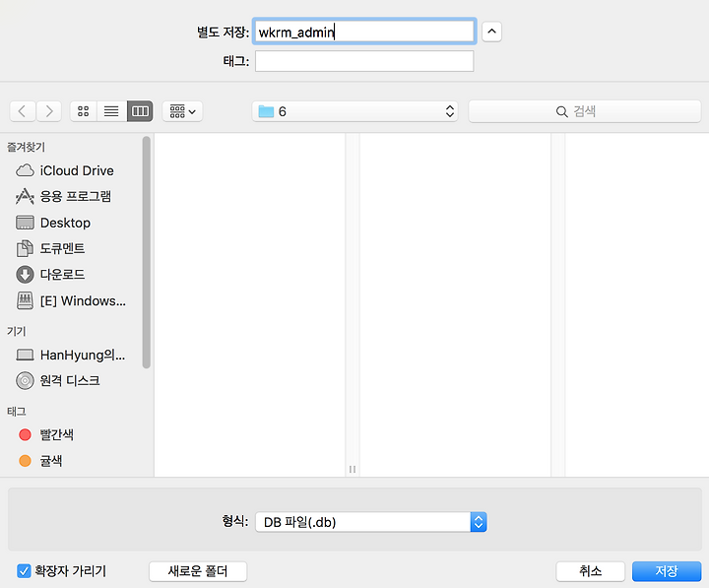This screenshot has height=588, width=709.
Task: Click the search magnifier icon
Action: (561, 111)
